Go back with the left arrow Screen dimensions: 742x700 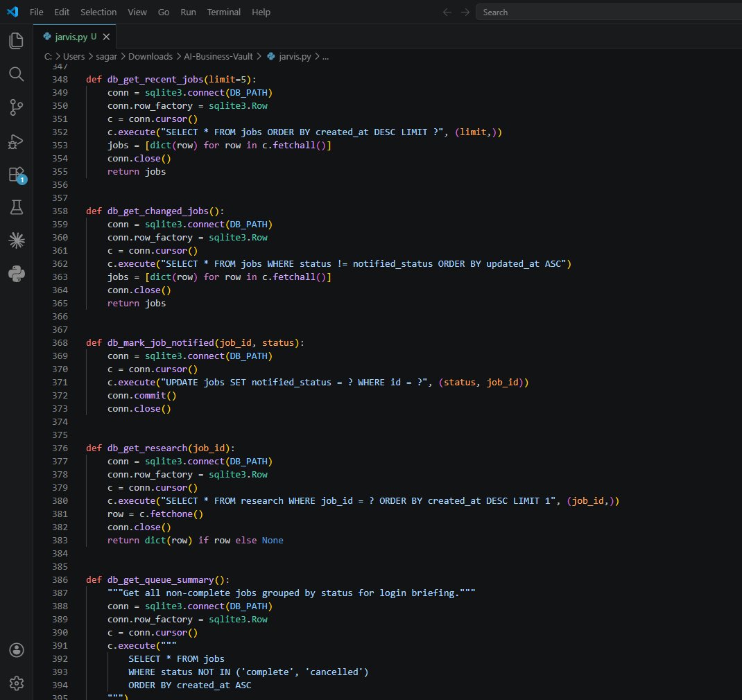pyautogui.click(x=447, y=12)
